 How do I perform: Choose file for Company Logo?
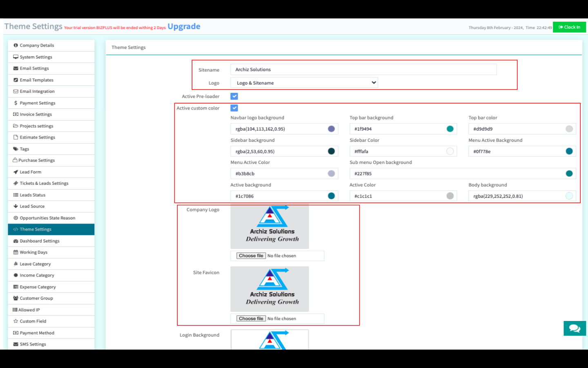[x=251, y=256]
